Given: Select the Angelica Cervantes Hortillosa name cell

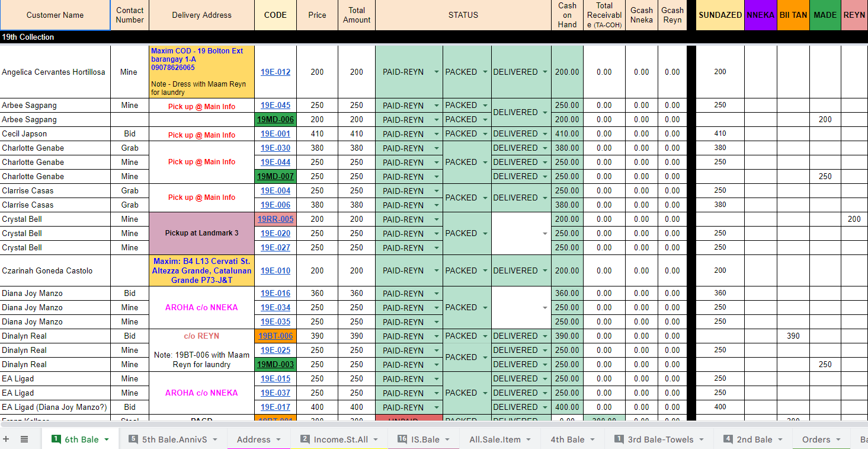Looking at the screenshot, I should click(55, 72).
